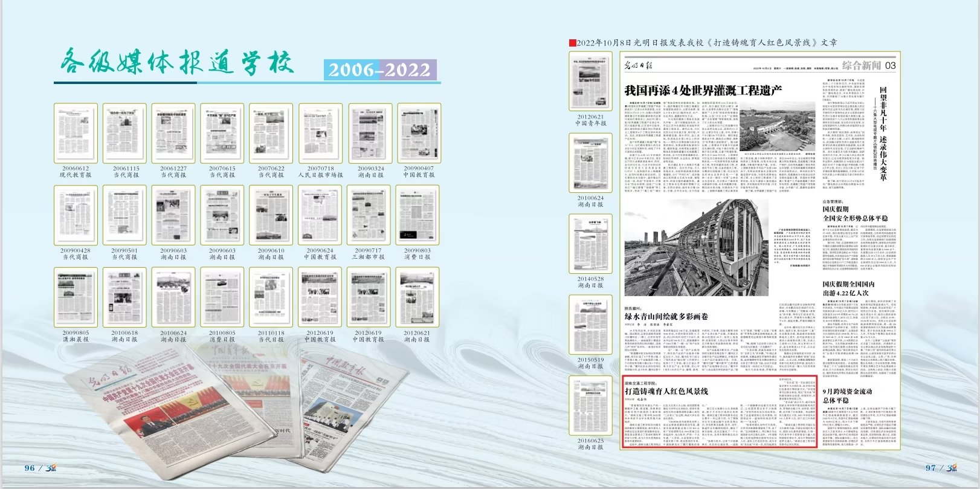Click headline 打造铸魂育人红色风景线
This screenshot has height=489, width=980.
pyautogui.click(x=666, y=392)
